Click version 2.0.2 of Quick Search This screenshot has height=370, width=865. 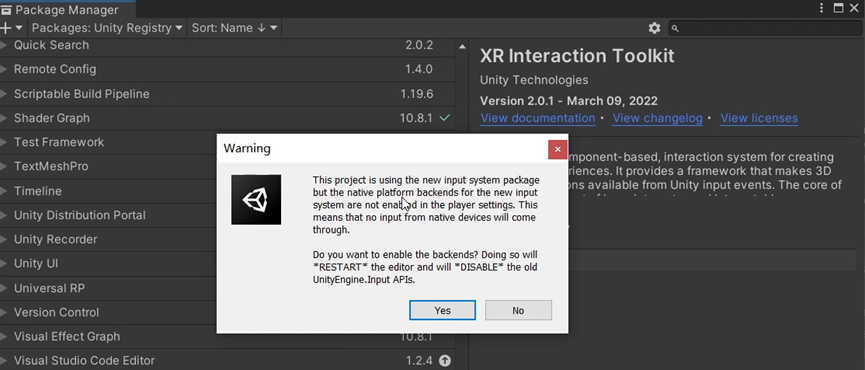tap(419, 45)
